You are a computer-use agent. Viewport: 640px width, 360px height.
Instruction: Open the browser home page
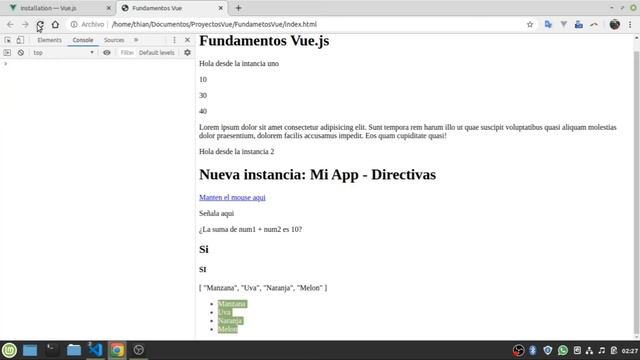tap(55, 24)
